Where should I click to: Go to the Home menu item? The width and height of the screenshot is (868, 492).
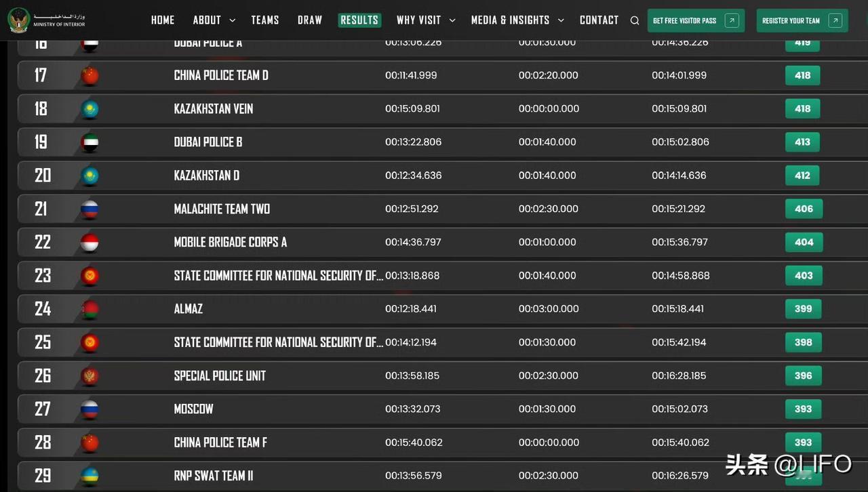163,20
